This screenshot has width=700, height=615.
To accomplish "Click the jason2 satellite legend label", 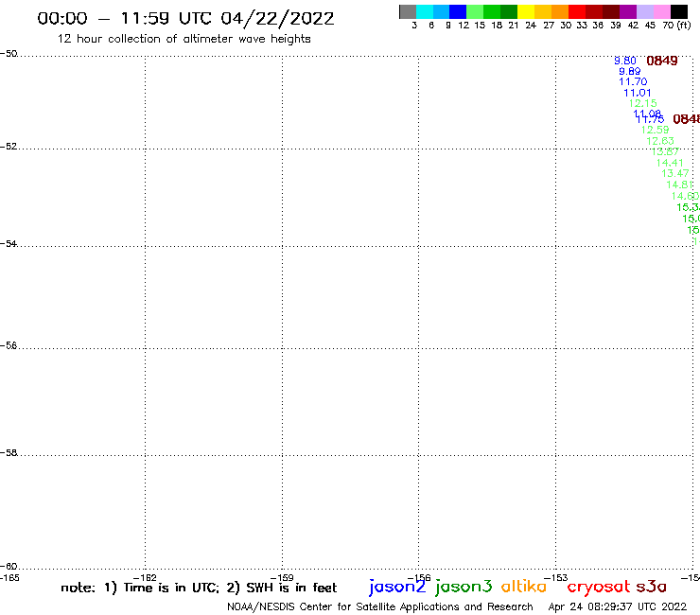I will click(397, 587).
